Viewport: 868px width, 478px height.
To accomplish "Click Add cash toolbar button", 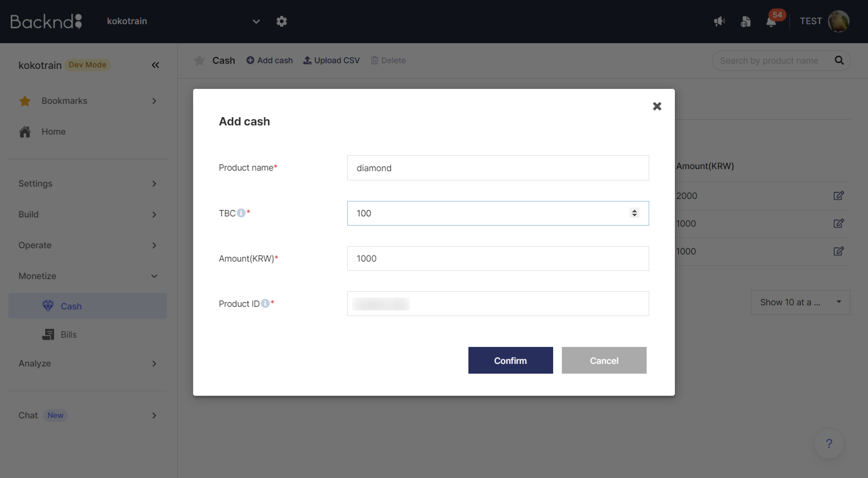I will [x=270, y=60].
